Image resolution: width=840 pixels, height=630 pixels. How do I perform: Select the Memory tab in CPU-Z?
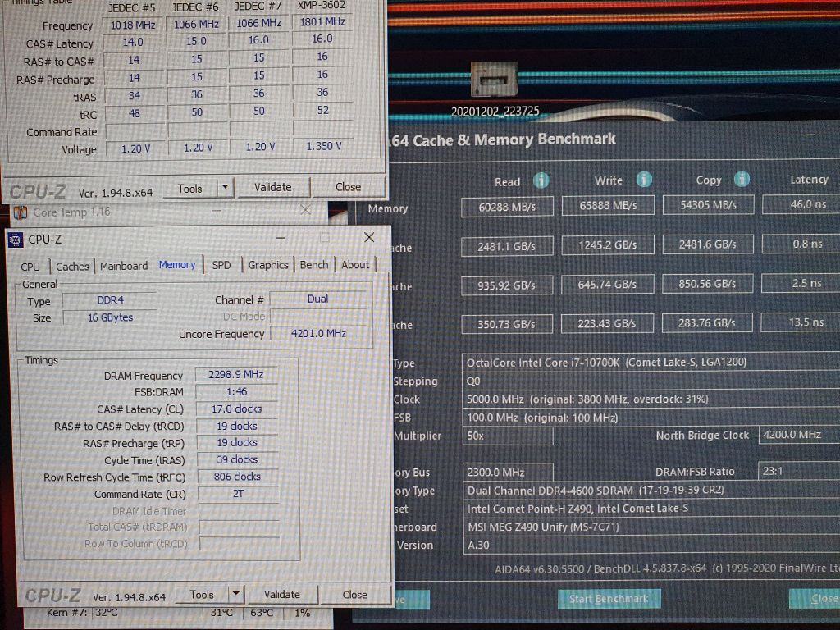click(177, 265)
